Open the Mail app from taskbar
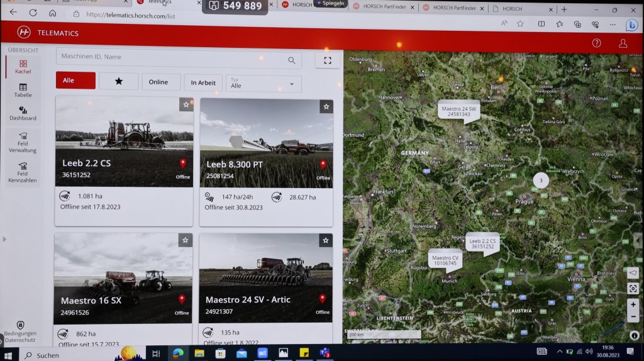This screenshot has height=361, width=644. click(241, 353)
